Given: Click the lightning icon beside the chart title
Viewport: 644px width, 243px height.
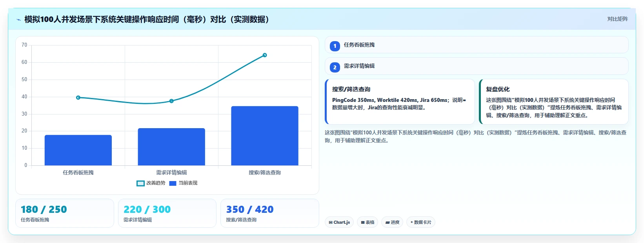Looking at the screenshot, I should [18, 20].
